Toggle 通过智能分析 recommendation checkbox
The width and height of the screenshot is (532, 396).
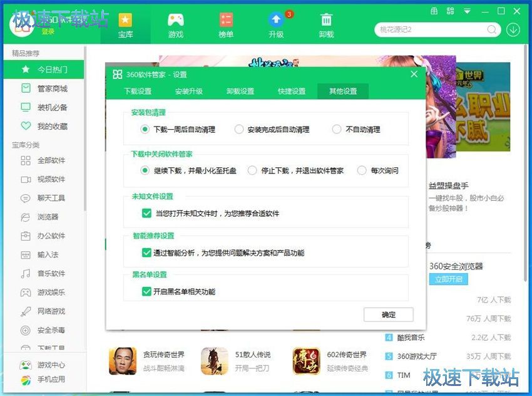pos(146,253)
